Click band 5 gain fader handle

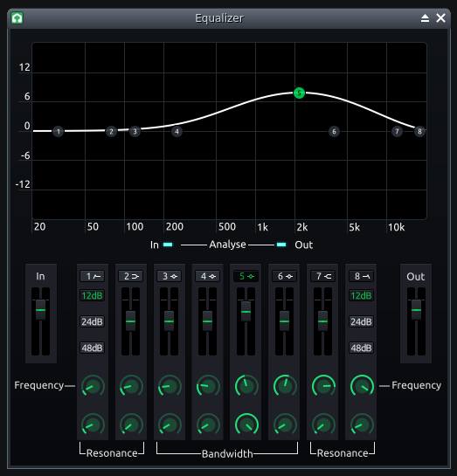(246, 312)
